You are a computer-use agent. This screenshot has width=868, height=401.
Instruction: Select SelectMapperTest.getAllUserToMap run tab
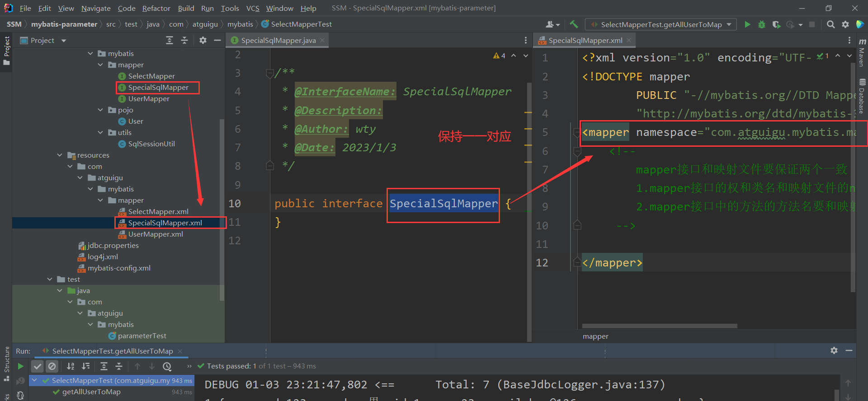point(112,351)
